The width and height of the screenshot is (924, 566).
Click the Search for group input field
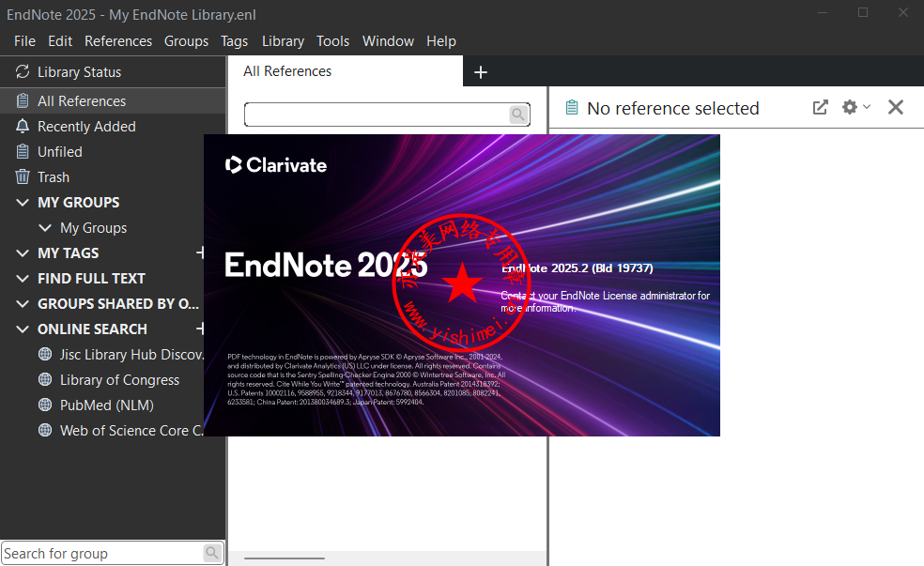101,553
